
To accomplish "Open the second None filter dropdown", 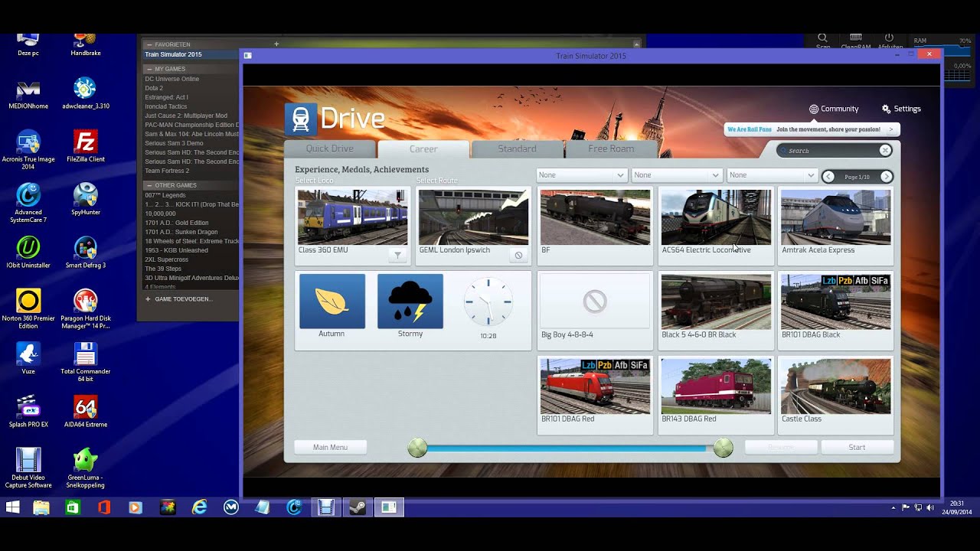I will point(677,175).
